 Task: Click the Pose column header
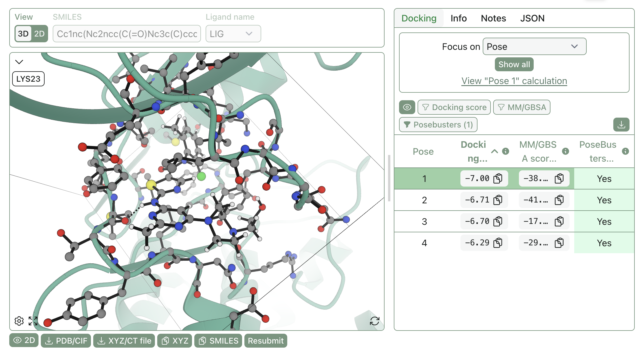pos(423,151)
